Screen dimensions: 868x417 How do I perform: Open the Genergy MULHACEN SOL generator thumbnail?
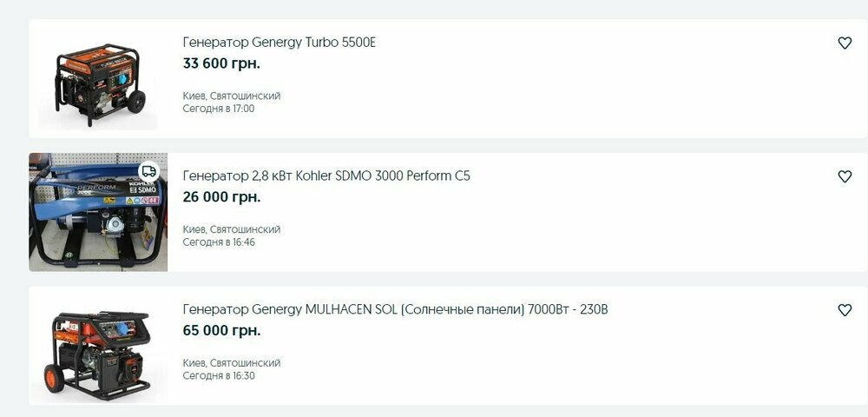point(97,347)
